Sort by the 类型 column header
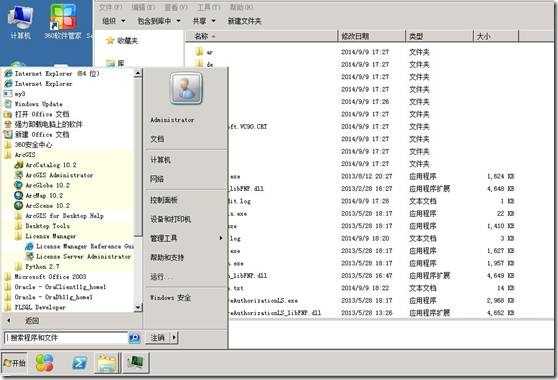The image size is (558, 380). [x=439, y=36]
